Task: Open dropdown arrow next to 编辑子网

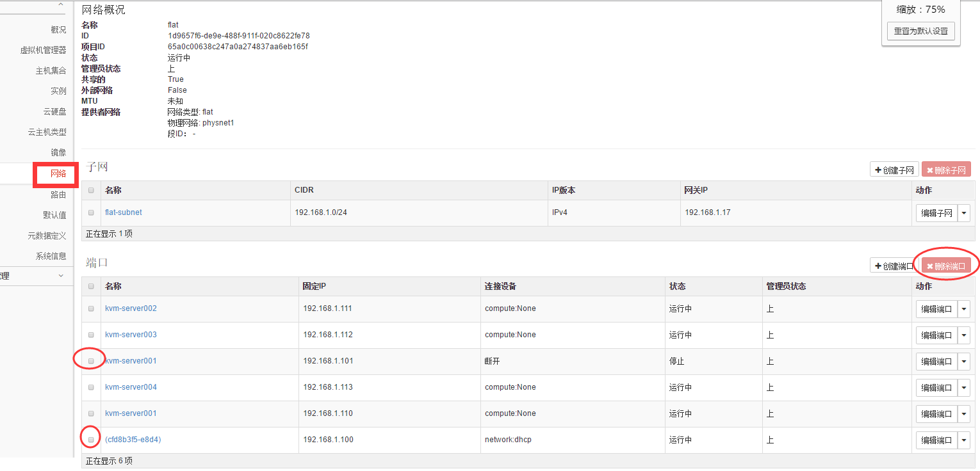Action: (964, 213)
